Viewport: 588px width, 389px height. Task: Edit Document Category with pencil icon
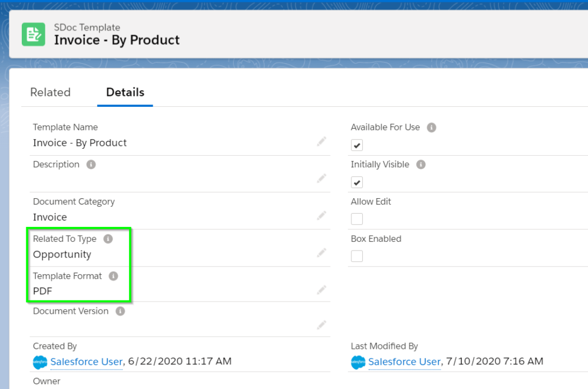[322, 215]
